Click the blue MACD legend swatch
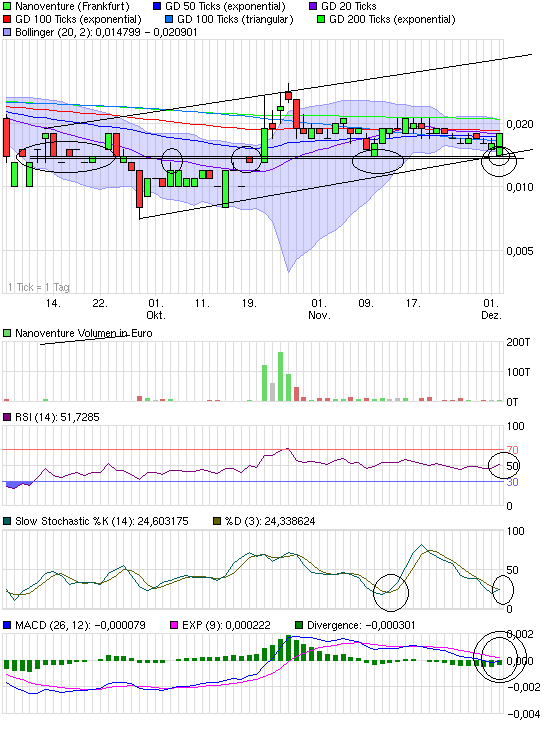Screen dimensions: 545x748 (7, 625)
